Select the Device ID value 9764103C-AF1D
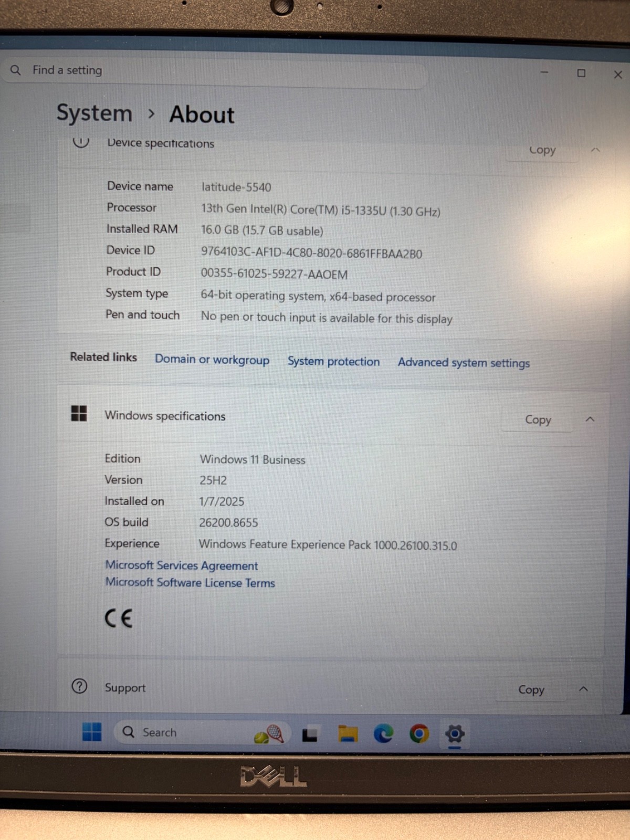The image size is (630, 840). point(311,253)
